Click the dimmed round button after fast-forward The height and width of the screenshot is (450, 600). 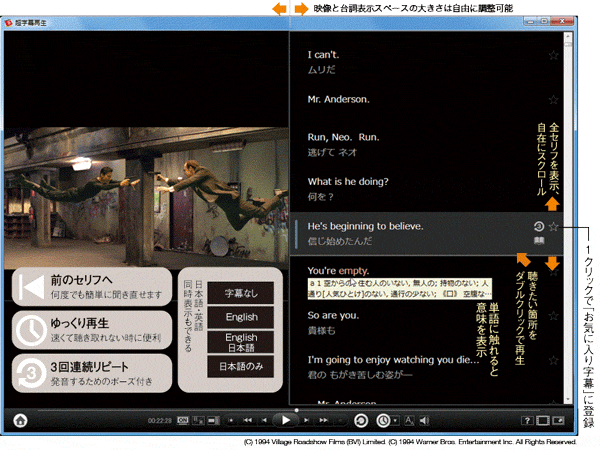click(x=341, y=421)
